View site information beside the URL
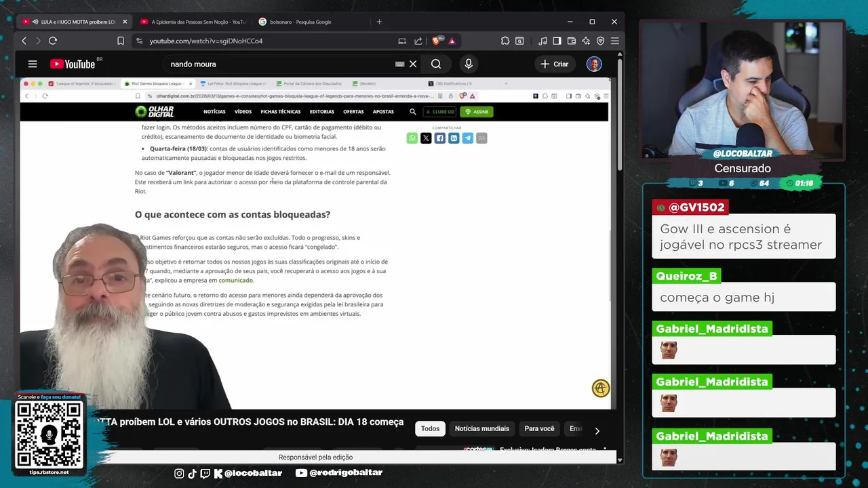Image resolution: width=868 pixels, height=488 pixels. 139,41
